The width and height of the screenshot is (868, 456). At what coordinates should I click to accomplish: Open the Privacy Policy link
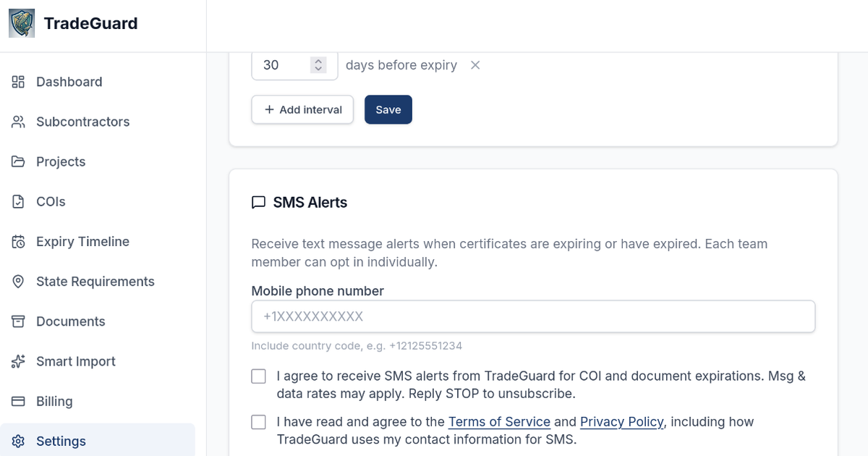[622, 422]
